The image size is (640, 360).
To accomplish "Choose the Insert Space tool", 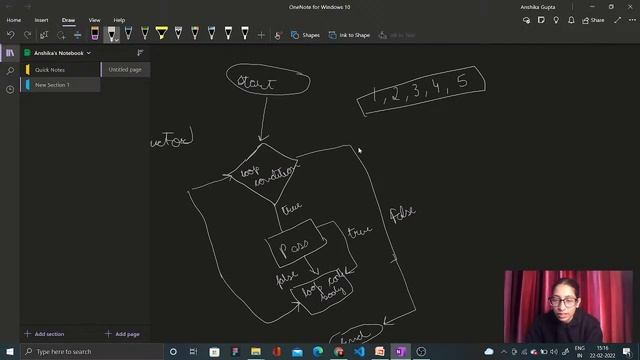I will pyautogui.click(x=77, y=35).
